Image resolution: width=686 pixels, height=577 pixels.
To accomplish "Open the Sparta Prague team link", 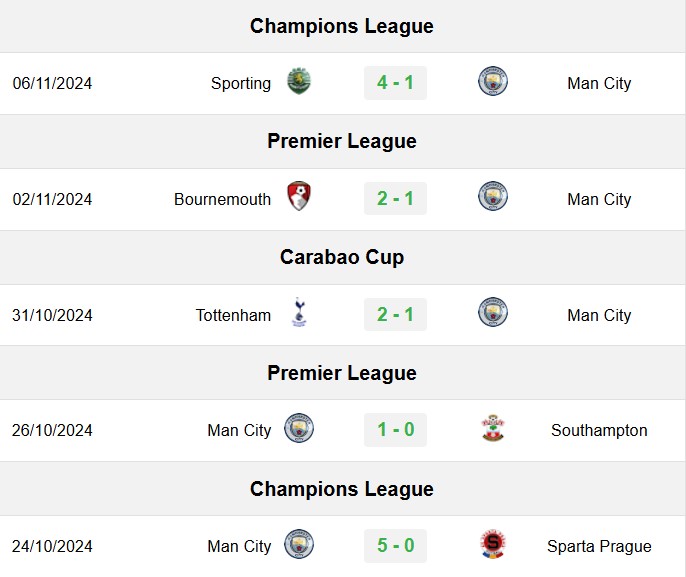I will (x=599, y=546).
